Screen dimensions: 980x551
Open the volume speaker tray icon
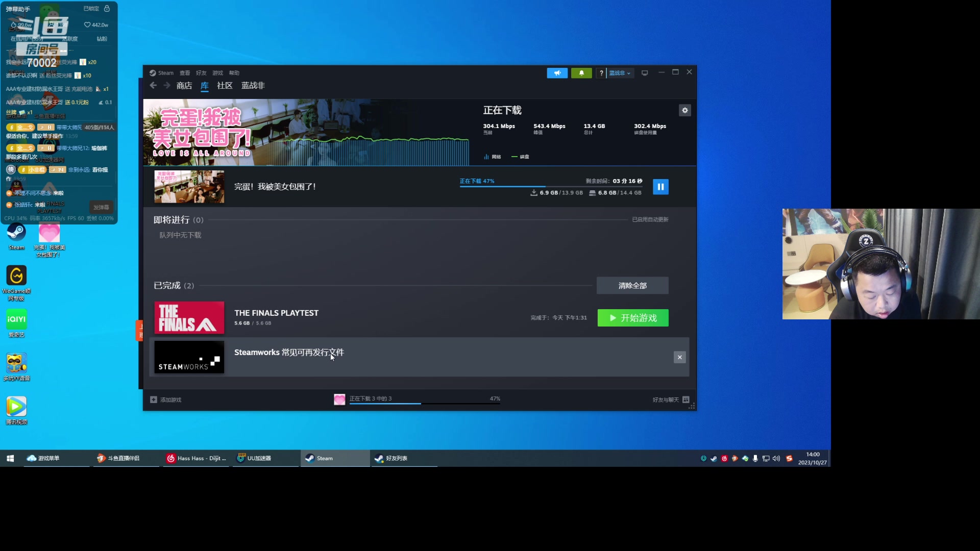[776, 459]
